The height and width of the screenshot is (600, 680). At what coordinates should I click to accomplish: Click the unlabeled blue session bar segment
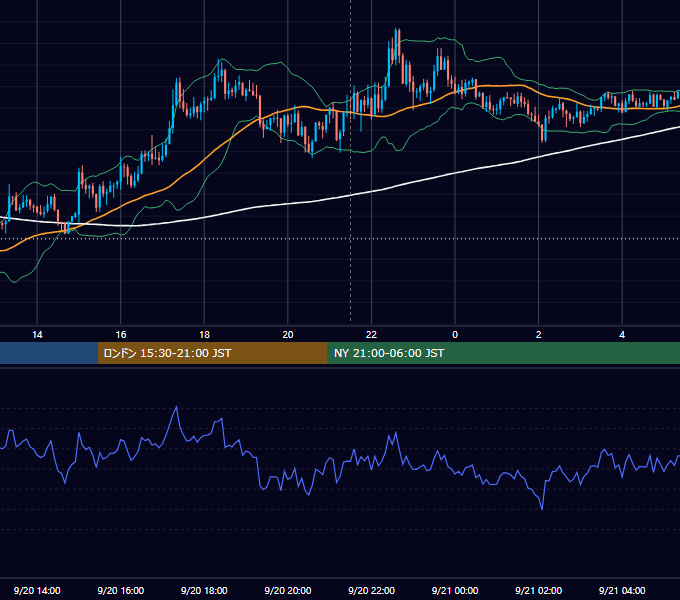coord(49,353)
